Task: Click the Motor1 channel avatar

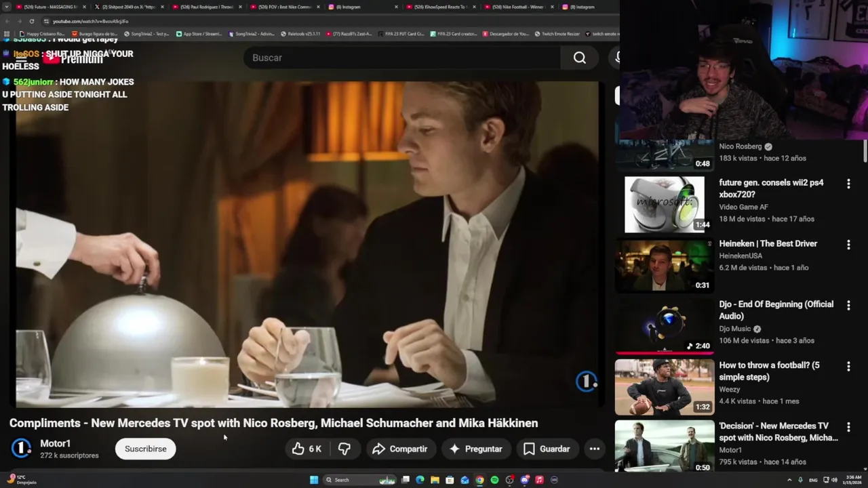Action: point(22,449)
